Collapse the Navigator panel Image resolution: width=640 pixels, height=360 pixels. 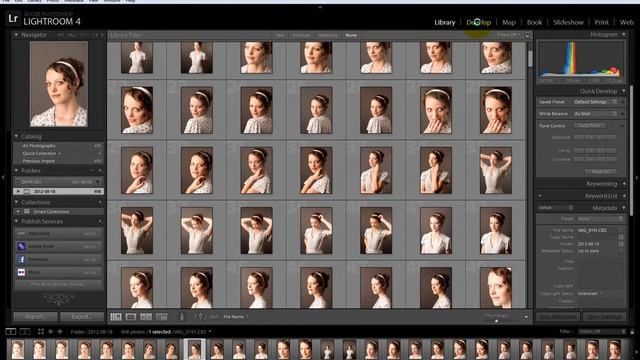(16, 35)
